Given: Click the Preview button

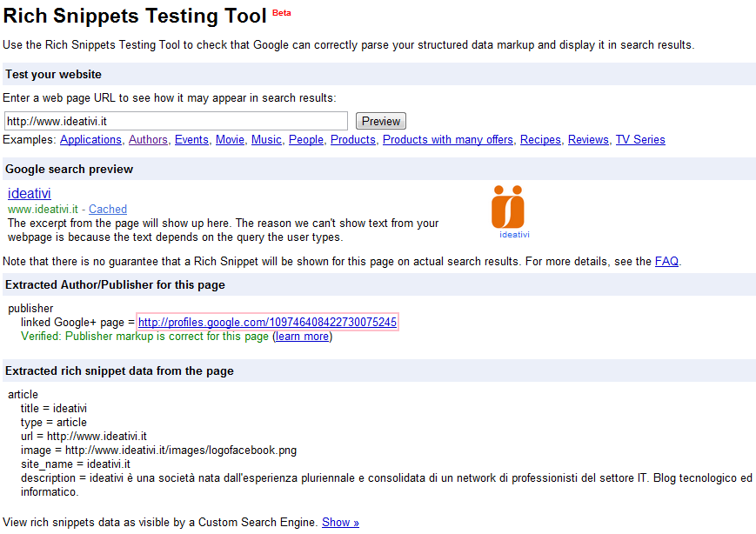Looking at the screenshot, I should point(381,121).
